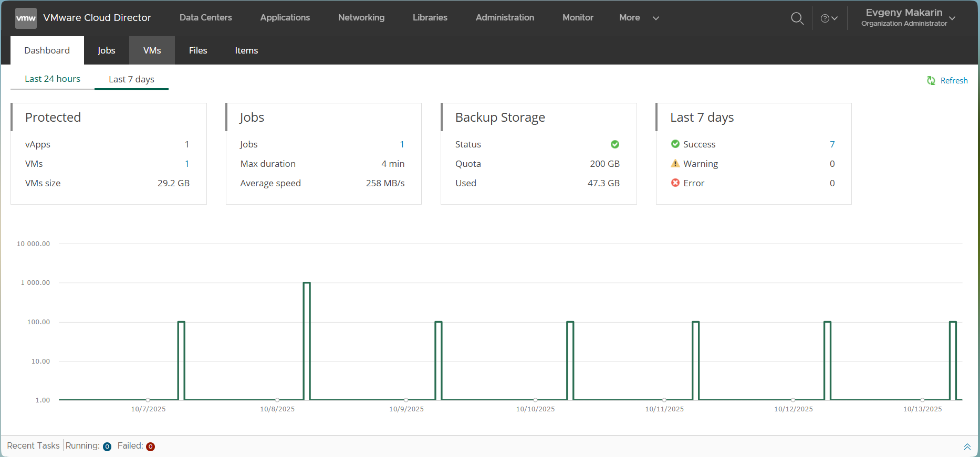Click the green Success checkmark icon
The height and width of the screenshot is (457, 980).
pyautogui.click(x=675, y=144)
